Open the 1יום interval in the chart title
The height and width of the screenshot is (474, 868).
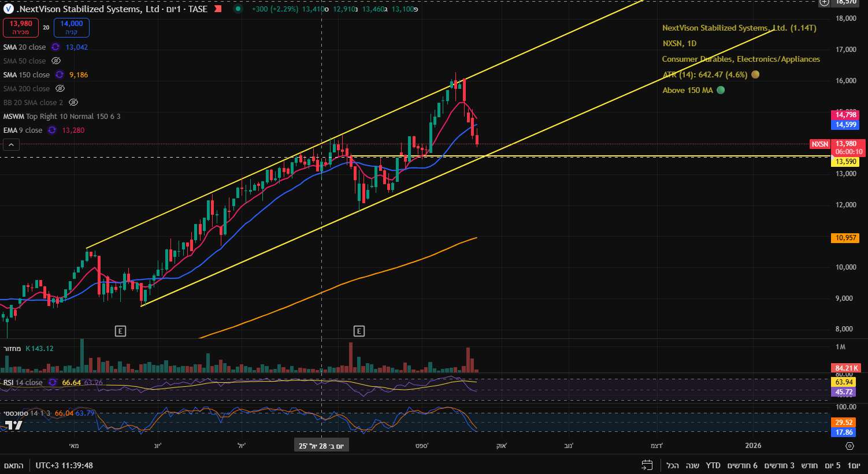pyautogui.click(x=173, y=9)
